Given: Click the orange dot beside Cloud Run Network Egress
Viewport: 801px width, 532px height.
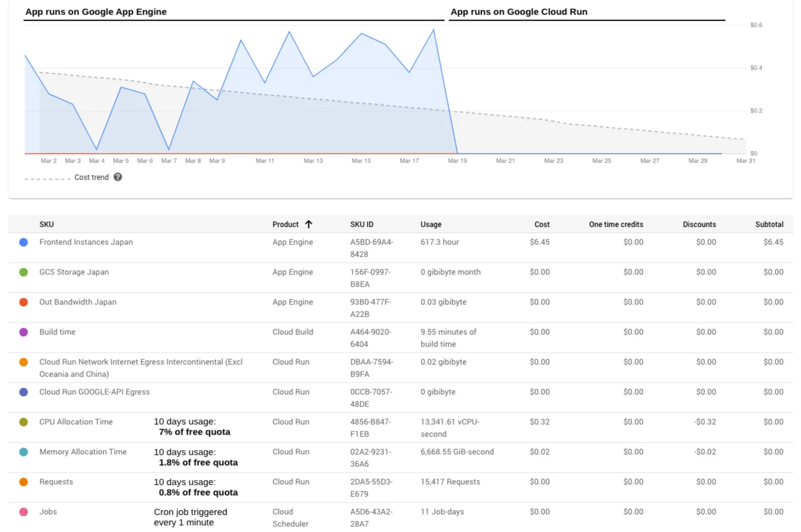Looking at the screenshot, I should tap(23, 363).
